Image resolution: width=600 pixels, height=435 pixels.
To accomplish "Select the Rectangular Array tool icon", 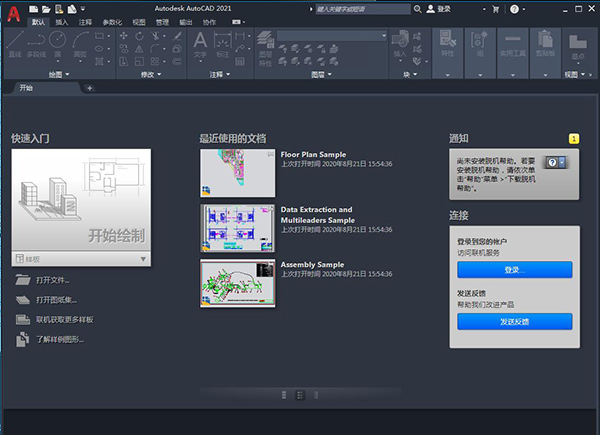I will [x=155, y=61].
